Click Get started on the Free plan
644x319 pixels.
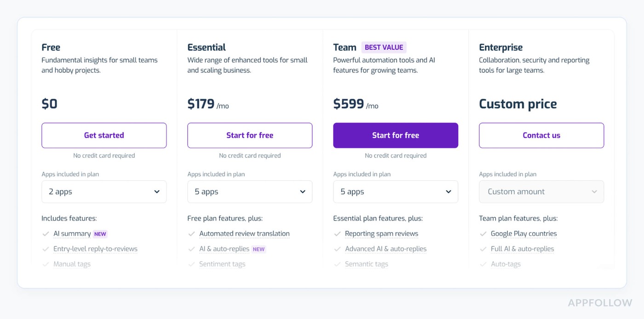pos(104,135)
